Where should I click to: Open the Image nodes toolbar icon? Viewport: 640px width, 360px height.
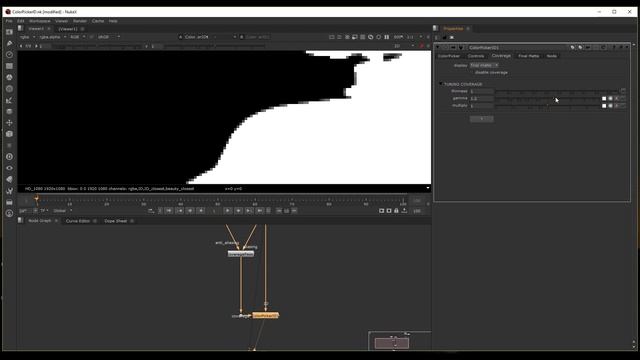pyautogui.click(x=9, y=32)
